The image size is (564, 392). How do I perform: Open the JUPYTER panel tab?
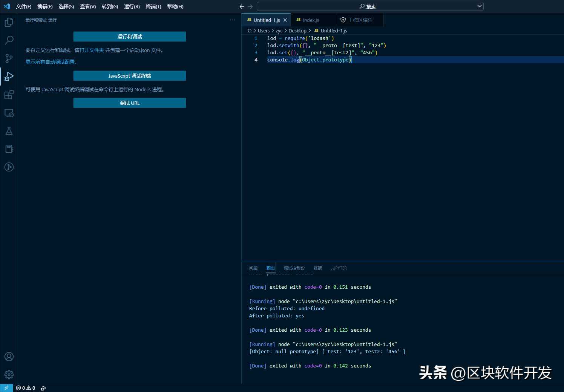(339, 268)
